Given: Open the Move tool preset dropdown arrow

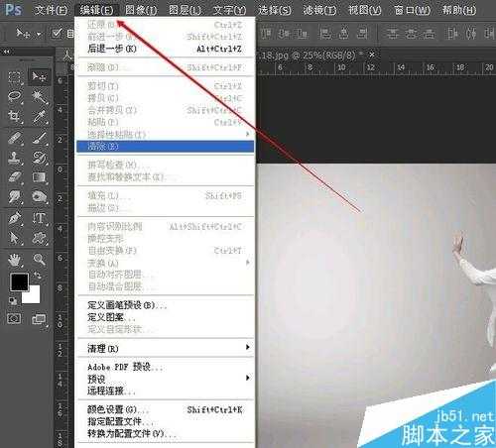Looking at the screenshot, I should [39, 34].
